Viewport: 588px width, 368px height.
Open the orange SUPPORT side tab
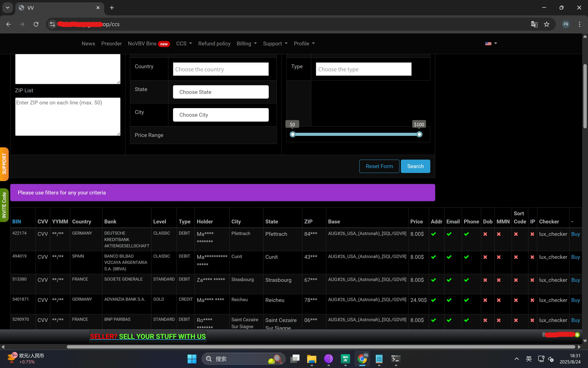click(4, 164)
